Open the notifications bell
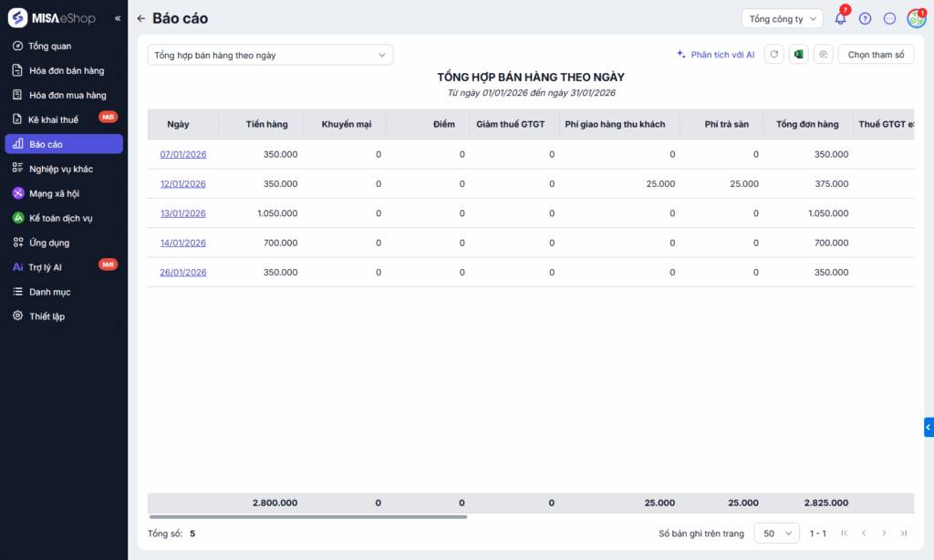 pyautogui.click(x=840, y=18)
